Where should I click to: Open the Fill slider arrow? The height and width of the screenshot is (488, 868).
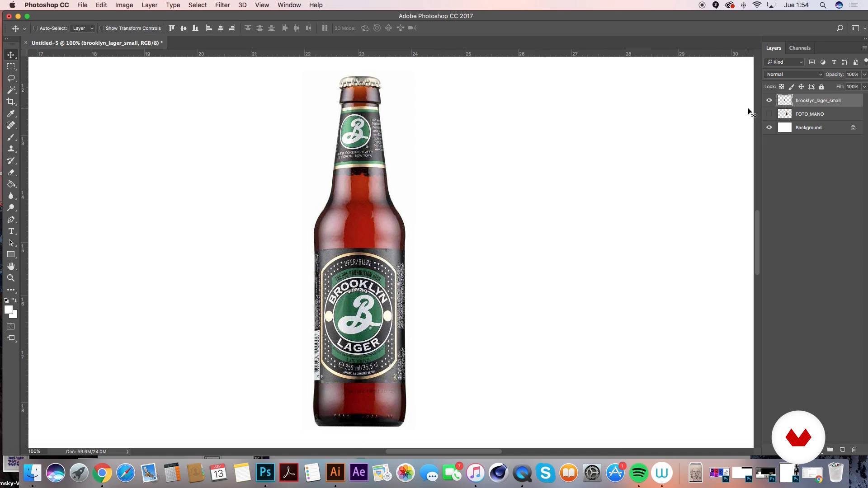(864, 87)
